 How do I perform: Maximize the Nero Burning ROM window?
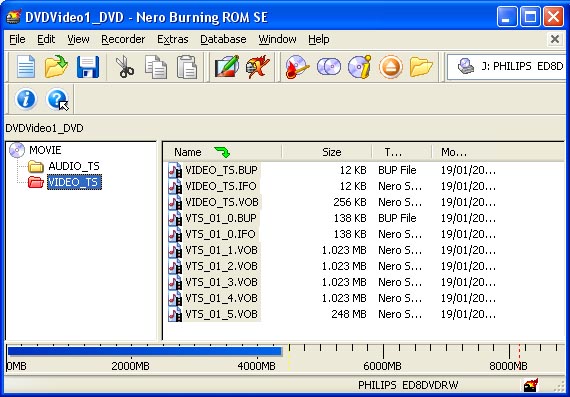coord(530,17)
